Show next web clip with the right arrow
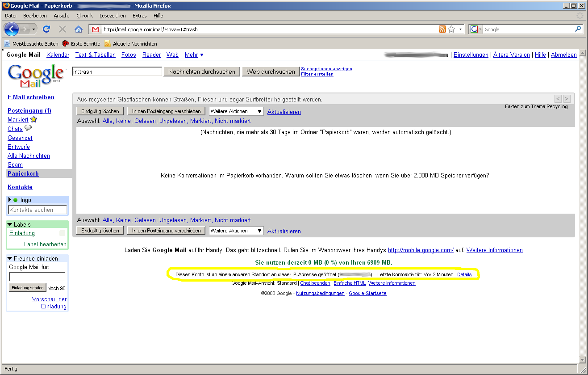Image resolution: width=588 pixels, height=375 pixels. (x=567, y=99)
